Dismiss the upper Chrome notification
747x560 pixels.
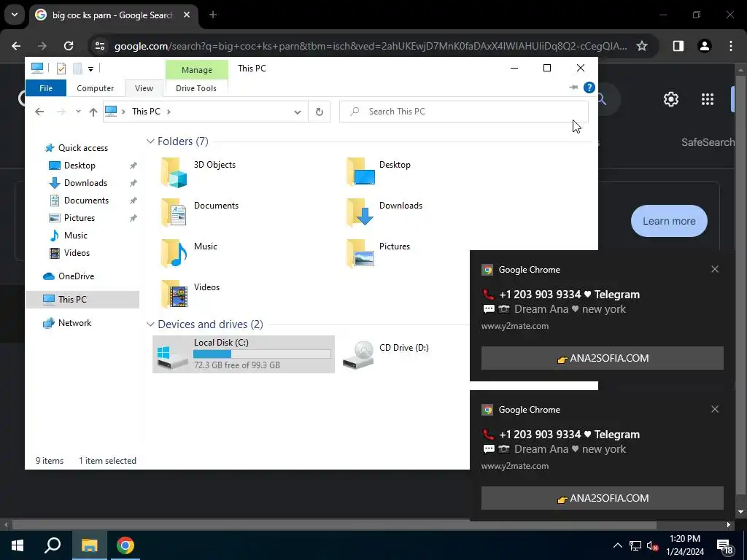715,269
